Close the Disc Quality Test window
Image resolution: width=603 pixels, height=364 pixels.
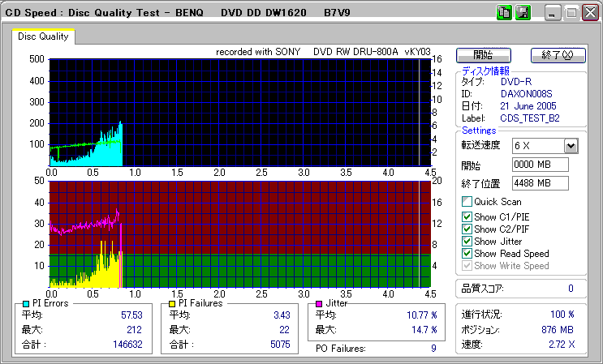590,13
